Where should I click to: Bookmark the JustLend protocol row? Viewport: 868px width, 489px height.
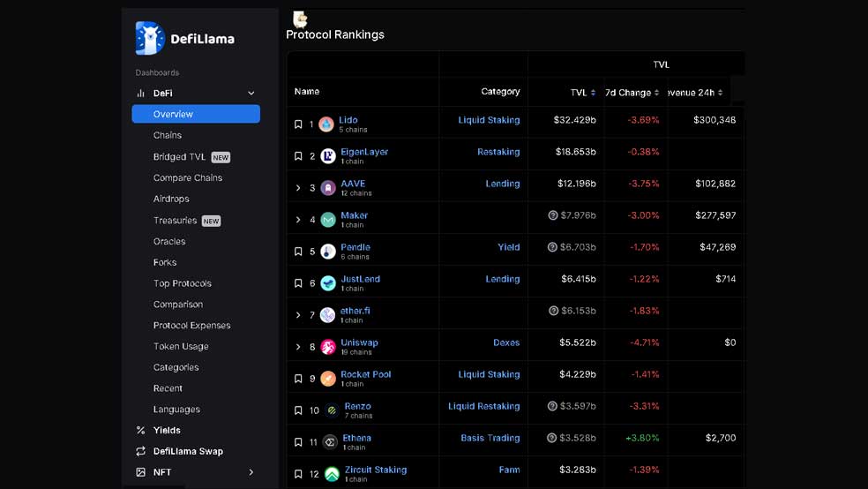point(298,283)
